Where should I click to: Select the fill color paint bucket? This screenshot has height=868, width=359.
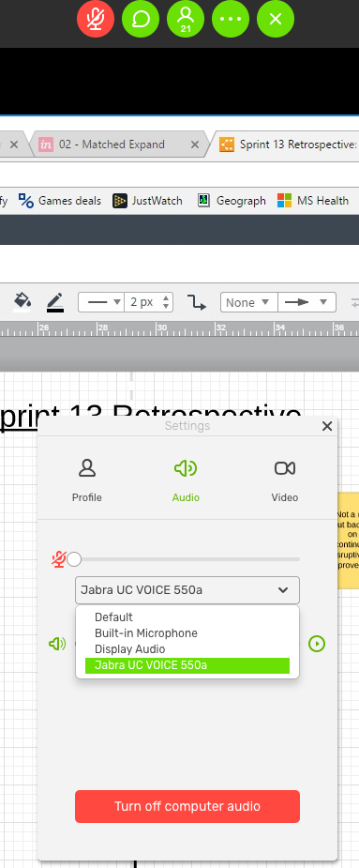click(22, 302)
